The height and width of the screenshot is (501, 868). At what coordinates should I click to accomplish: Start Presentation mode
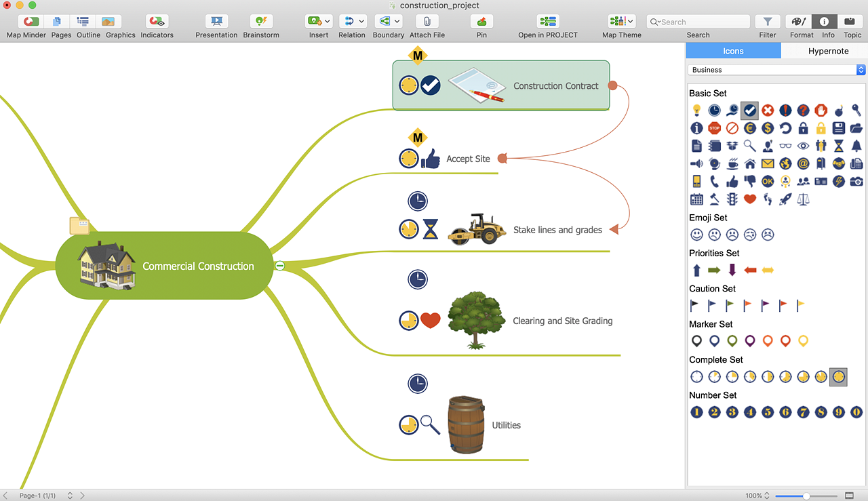click(216, 22)
